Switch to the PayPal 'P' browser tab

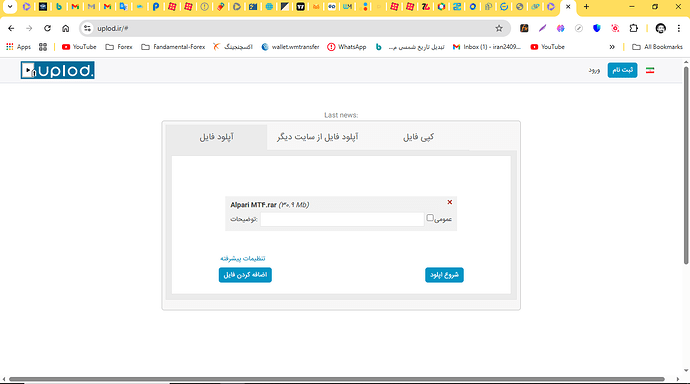(x=156, y=7)
